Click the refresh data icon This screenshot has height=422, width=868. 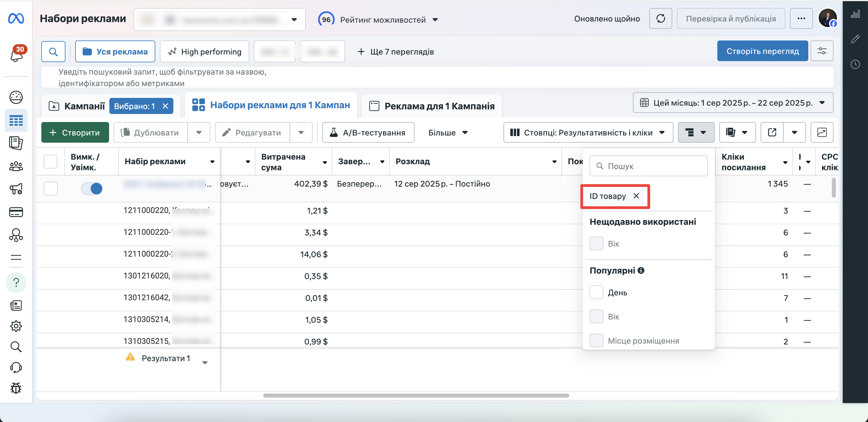(x=660, y=19)
